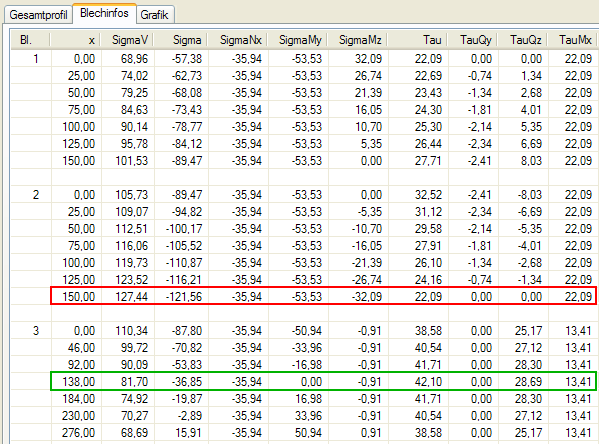The image size is (600, 447).
Task: Click the SigmaMz column header
Action: (x=360, y=39)
